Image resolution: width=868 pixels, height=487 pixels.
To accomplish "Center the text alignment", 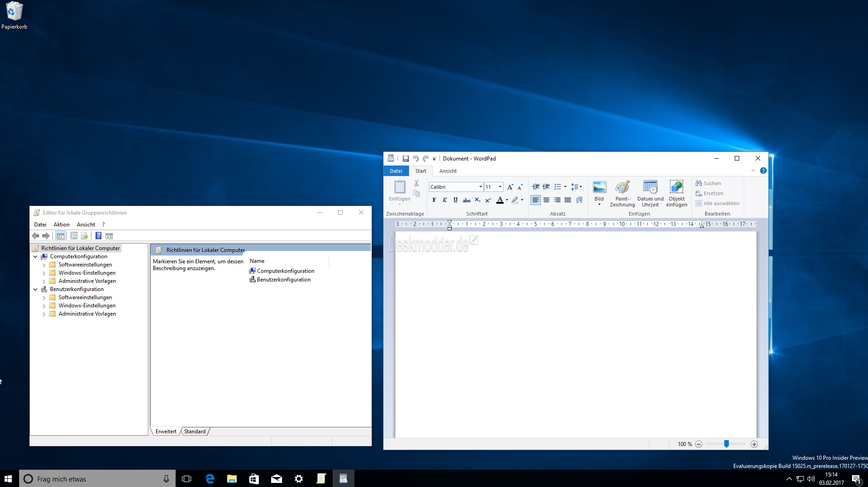I will (x=546, y=200).
